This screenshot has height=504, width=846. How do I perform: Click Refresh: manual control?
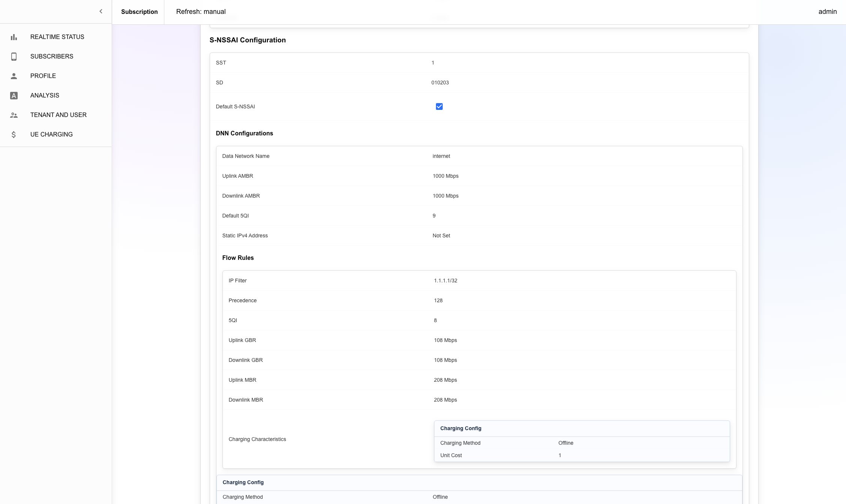(x=201, y=12)
